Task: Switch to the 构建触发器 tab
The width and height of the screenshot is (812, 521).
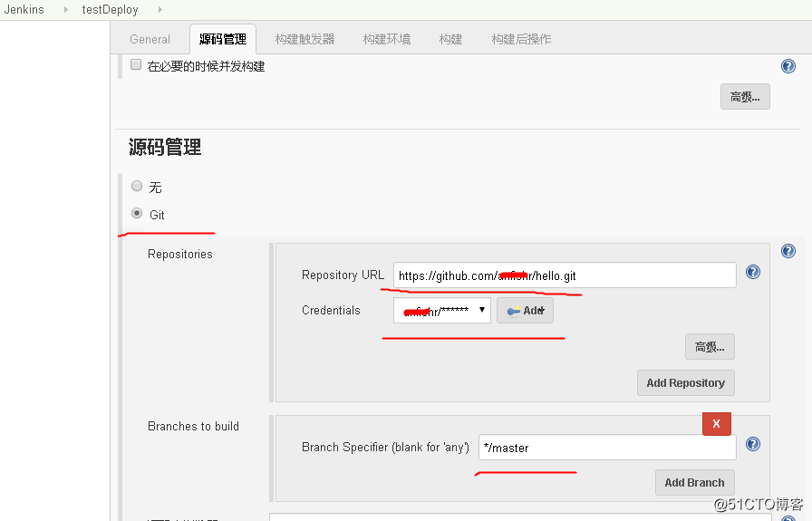Action: [304, 39]
